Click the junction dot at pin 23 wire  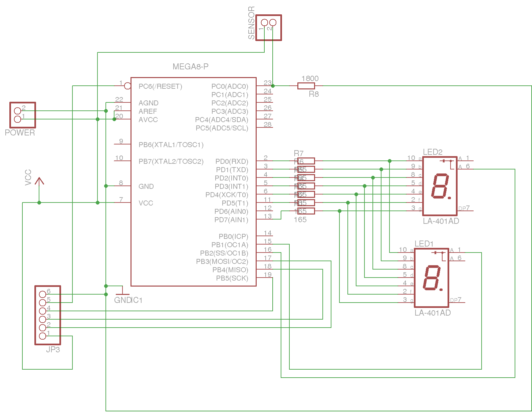[x=273, y=86]
